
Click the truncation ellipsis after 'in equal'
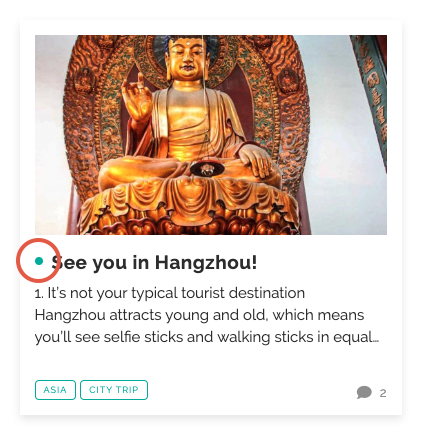click(376, 341)
